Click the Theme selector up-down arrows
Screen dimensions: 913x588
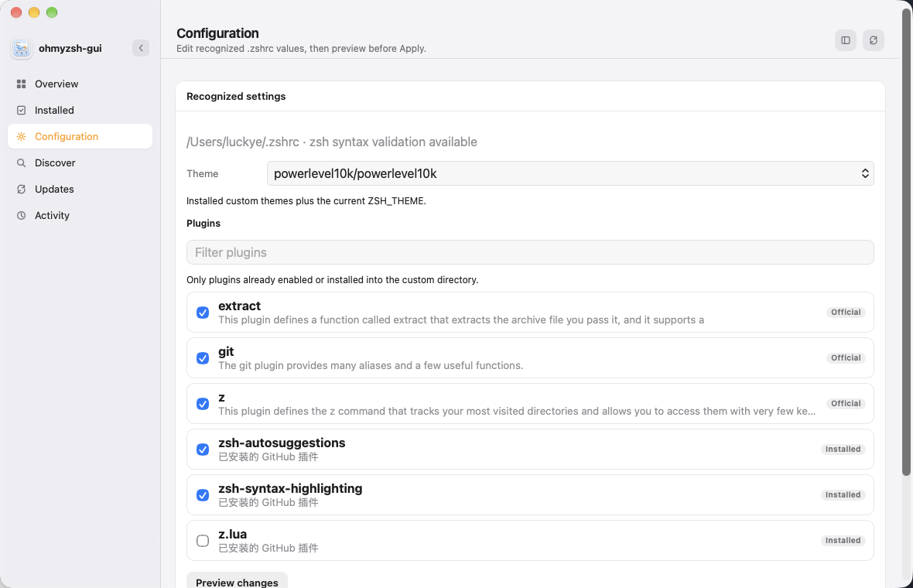pos(865,173)
